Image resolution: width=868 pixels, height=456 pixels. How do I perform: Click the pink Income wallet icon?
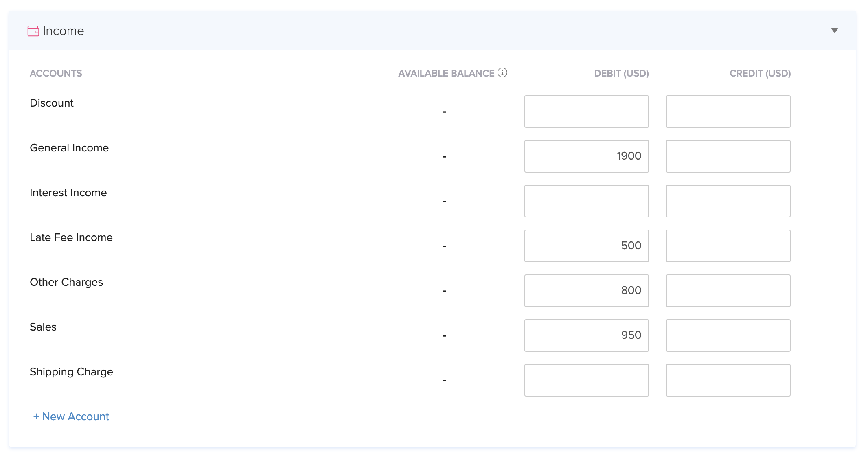pos(34,30)
